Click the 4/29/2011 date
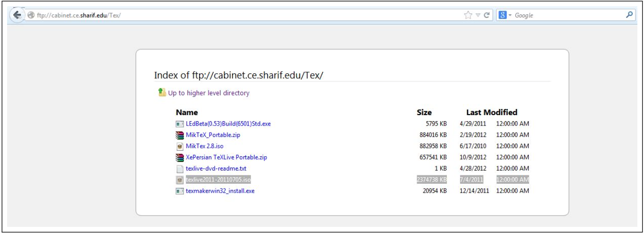Screen dimensions: 644x234 point(473,124)
